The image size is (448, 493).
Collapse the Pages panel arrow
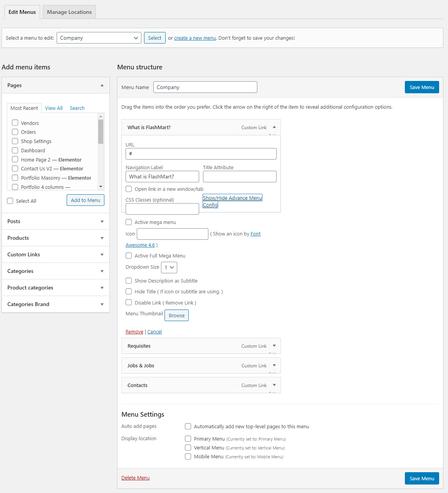click(102, 85)
